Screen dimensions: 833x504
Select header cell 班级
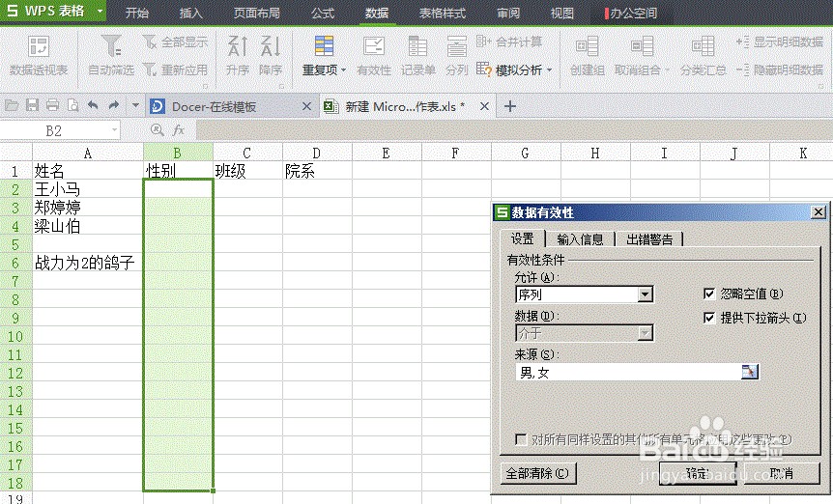point(247,171)
